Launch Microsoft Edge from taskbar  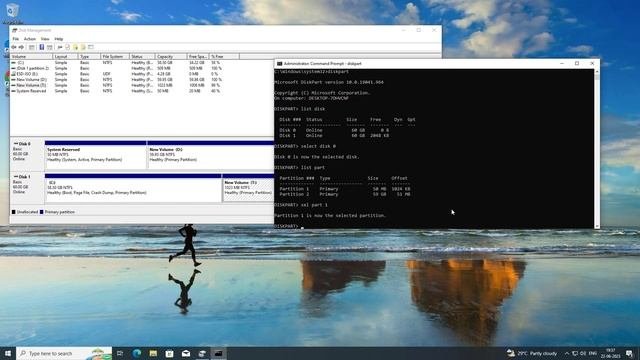point(137,353)
